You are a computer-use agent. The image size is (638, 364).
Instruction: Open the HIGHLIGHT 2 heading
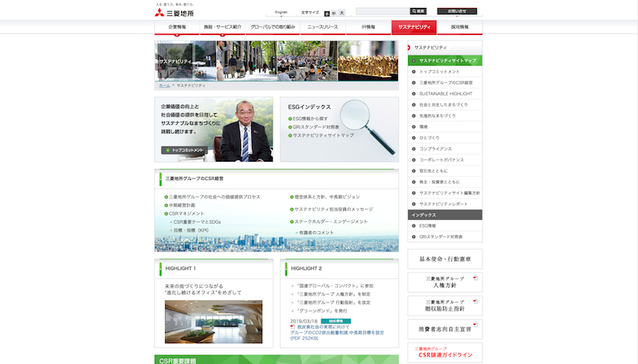click(306, 268)
